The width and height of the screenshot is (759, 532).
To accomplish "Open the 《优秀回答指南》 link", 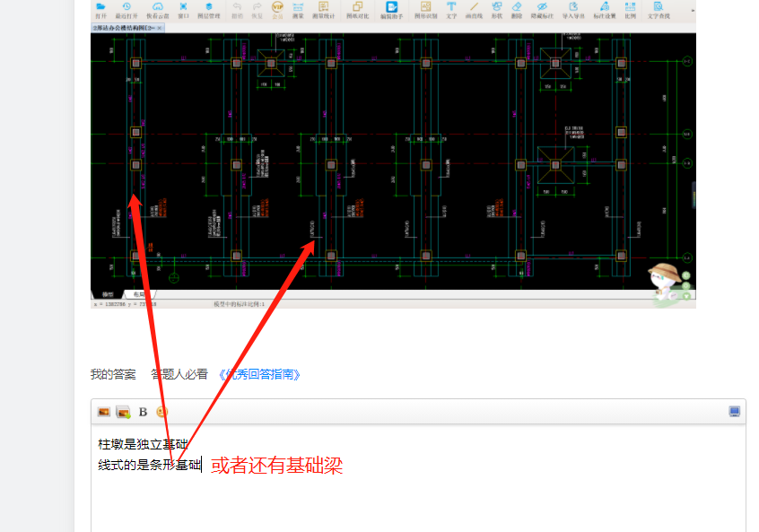I will (259, 374).
